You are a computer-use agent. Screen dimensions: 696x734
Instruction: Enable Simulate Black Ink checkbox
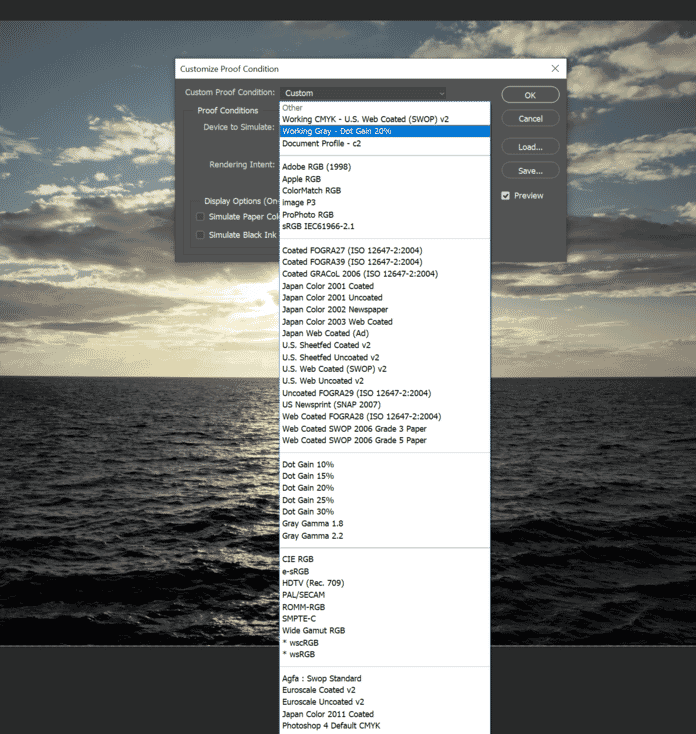coord(200,235)
